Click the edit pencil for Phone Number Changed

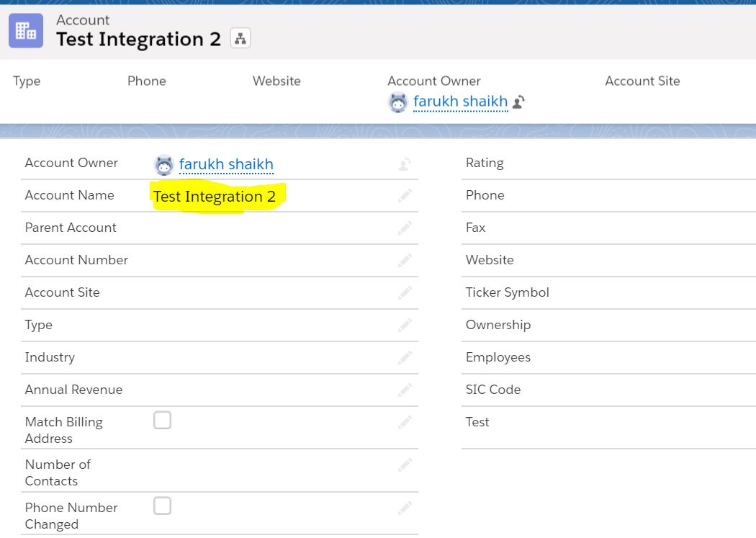coord(404,506)
